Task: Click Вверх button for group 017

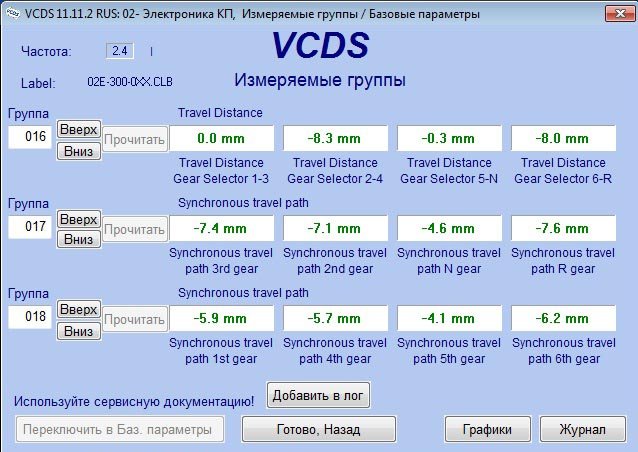Action: pyautogui.click(x=79, y=220)
